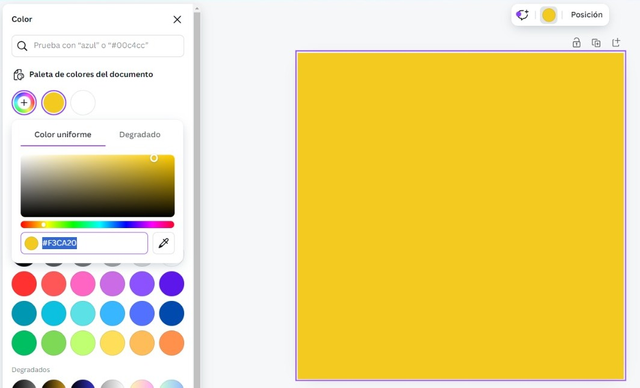Pick the green swatch
The height and width of the screenshot is (388, 640).
pyautogui.click(x=24, y=343)
